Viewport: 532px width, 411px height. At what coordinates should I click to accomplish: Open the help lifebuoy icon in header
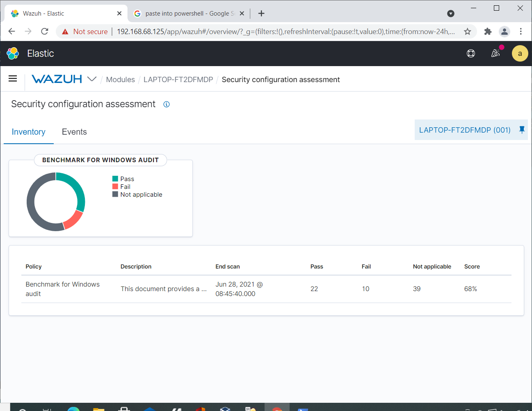point(471,53)
